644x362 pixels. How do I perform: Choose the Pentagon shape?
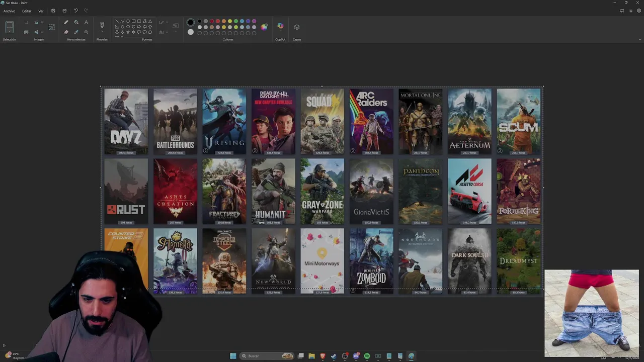128,27
